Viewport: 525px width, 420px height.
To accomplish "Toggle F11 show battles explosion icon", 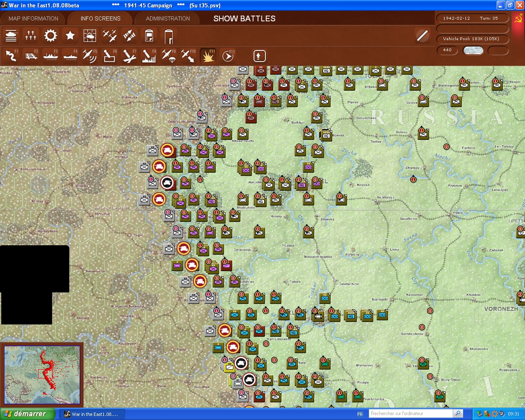I will (208, 55).
